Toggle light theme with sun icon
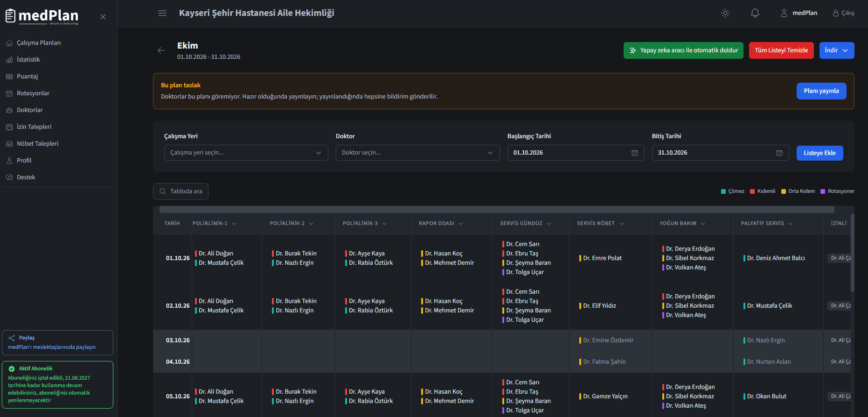This screenshot has height=417, width=868. tap(725, 13)
